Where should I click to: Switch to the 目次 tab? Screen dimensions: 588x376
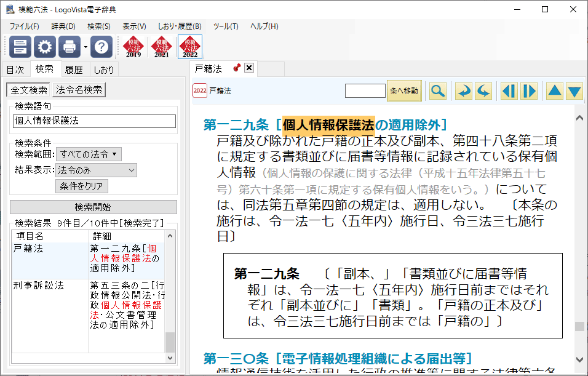tap(15, 70)
